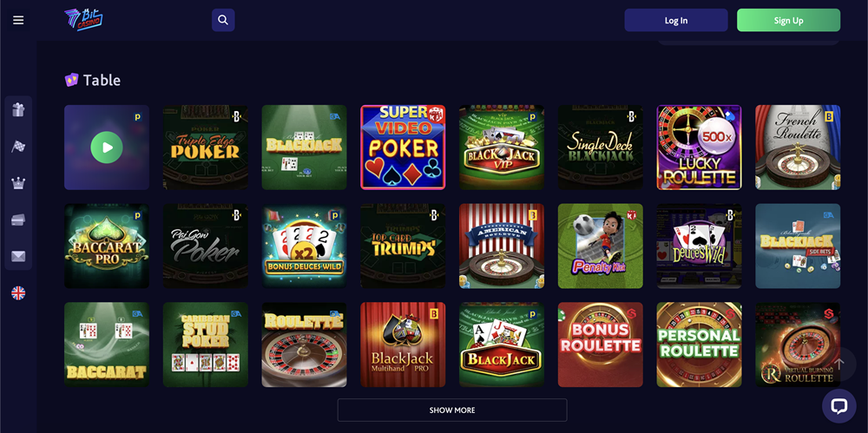Go to the 7Bit Casino logo home

pos(83,20)
